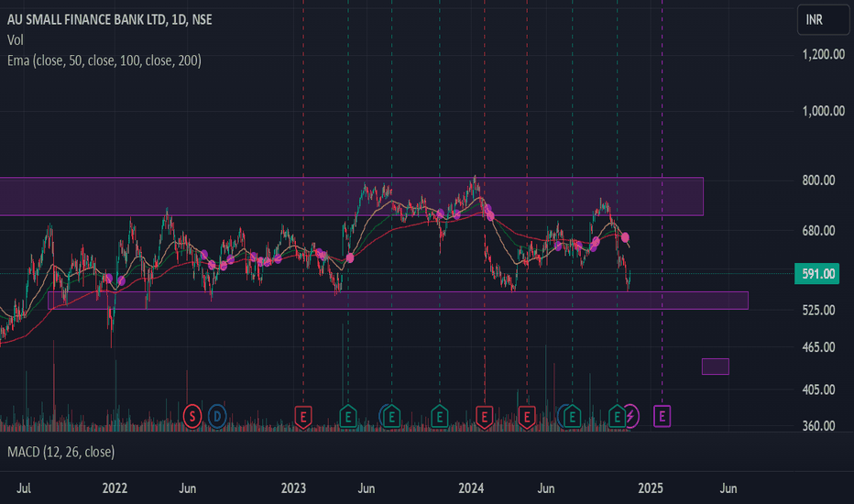Open the red earnings marker of January 2023
The width and height of the screenshot is (854, 504).
[303, 417]
